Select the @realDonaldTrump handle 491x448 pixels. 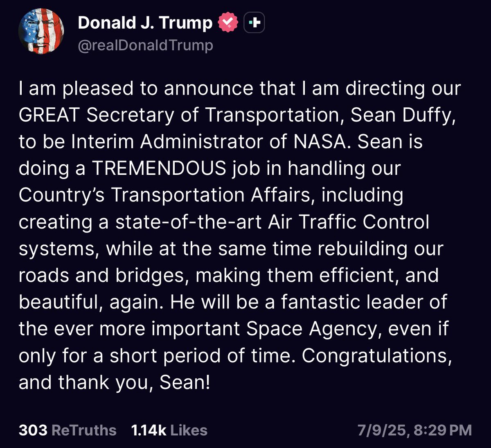pyautogui.click(x=145, y=45)
